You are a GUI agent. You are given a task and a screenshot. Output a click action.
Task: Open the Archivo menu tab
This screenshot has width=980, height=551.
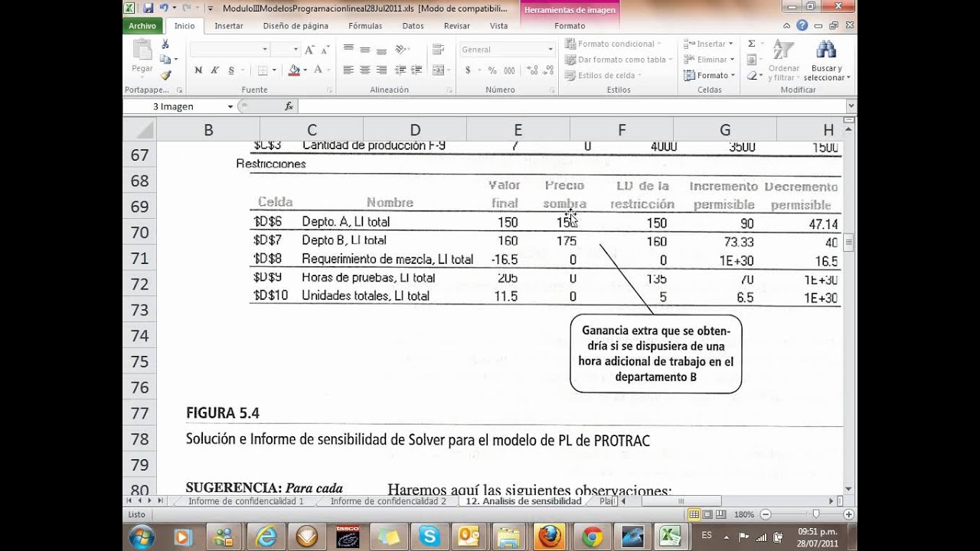tap(142, 26)
